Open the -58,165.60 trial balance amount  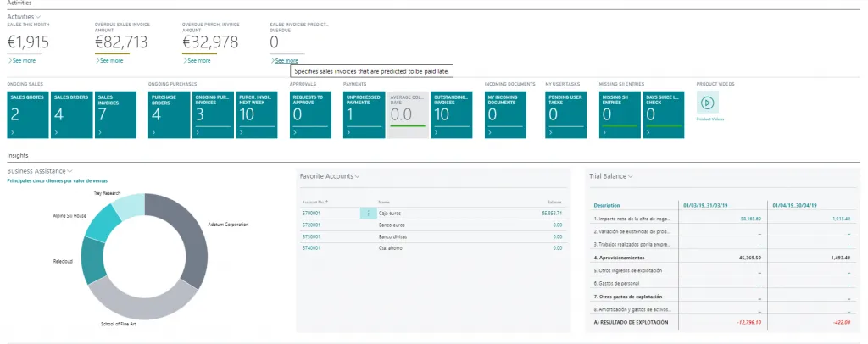point(750,219)
